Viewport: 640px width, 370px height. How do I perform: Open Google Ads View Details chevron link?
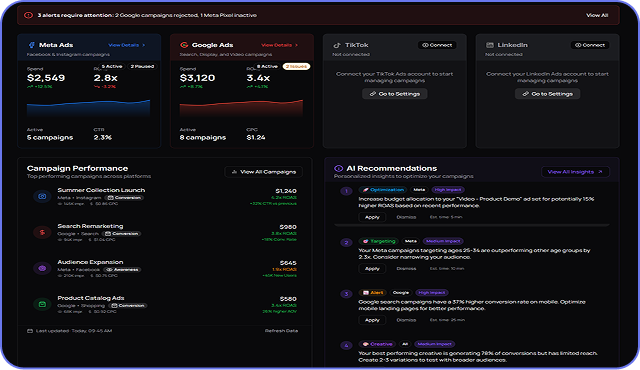[x=280, y=45]
